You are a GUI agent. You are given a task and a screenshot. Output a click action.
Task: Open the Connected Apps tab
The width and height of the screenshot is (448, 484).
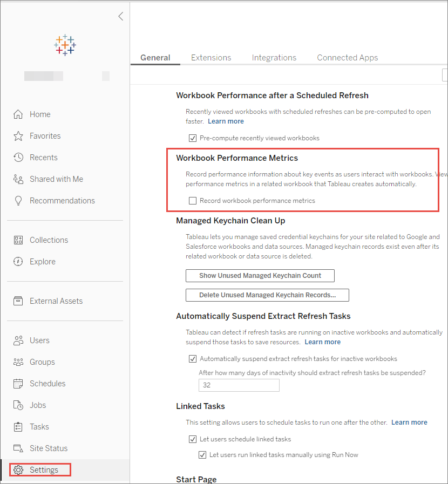point(348,58)
